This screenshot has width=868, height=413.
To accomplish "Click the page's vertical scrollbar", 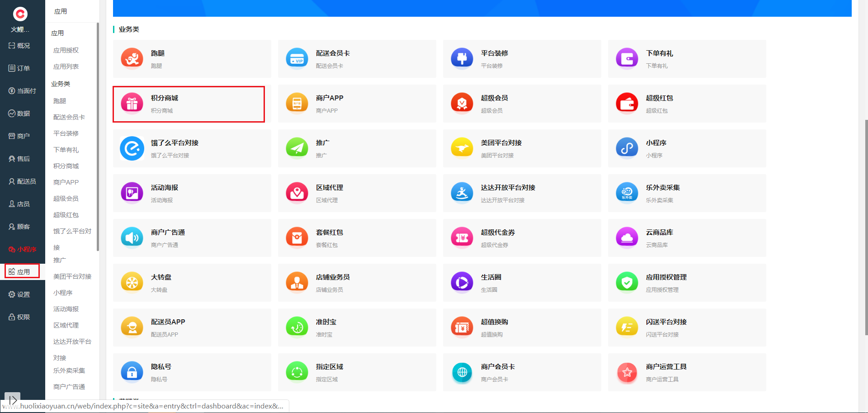I will pos(866,228).
